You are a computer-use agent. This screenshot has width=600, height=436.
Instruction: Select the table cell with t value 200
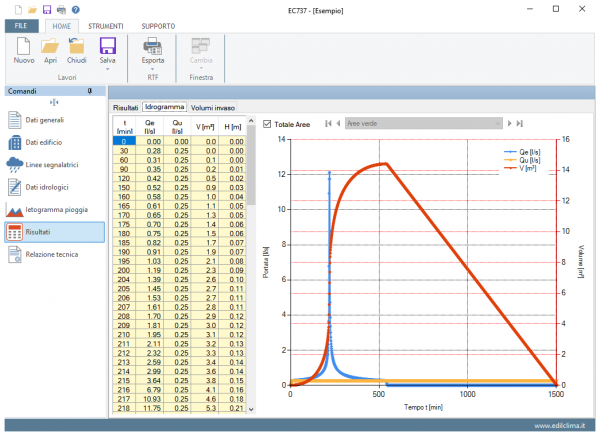click(124, 270)
